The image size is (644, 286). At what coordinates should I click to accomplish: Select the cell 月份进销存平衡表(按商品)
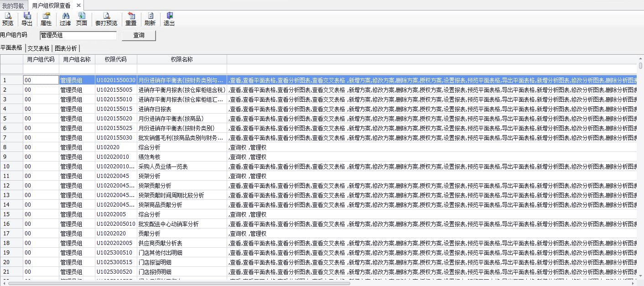(182, 119)
